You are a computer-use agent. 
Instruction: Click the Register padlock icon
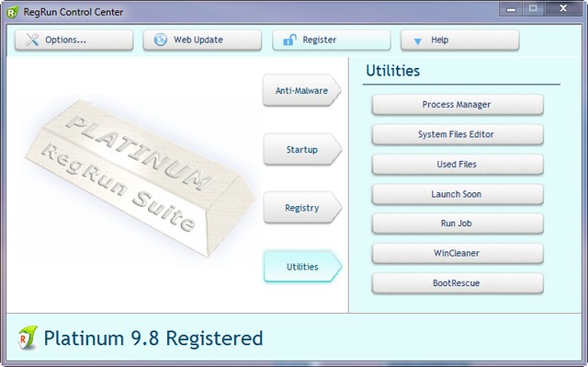(289, 40)
